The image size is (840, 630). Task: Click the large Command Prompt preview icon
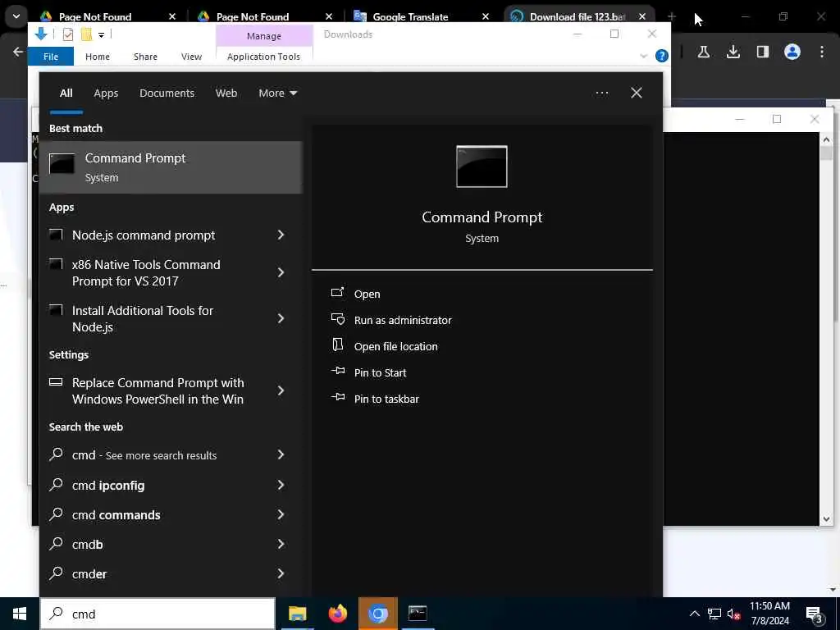(482, 167)
